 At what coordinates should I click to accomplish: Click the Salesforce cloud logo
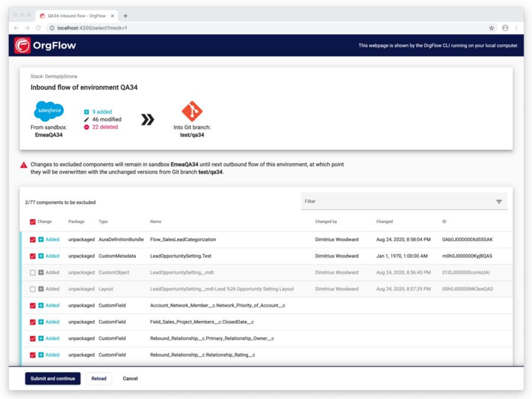[x=48, y=111]
